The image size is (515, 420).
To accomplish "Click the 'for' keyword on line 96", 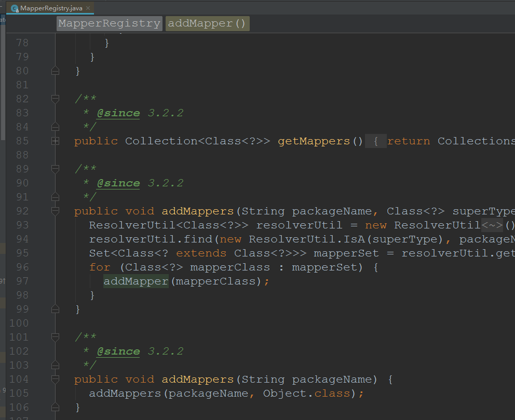I will pos(100,267).
